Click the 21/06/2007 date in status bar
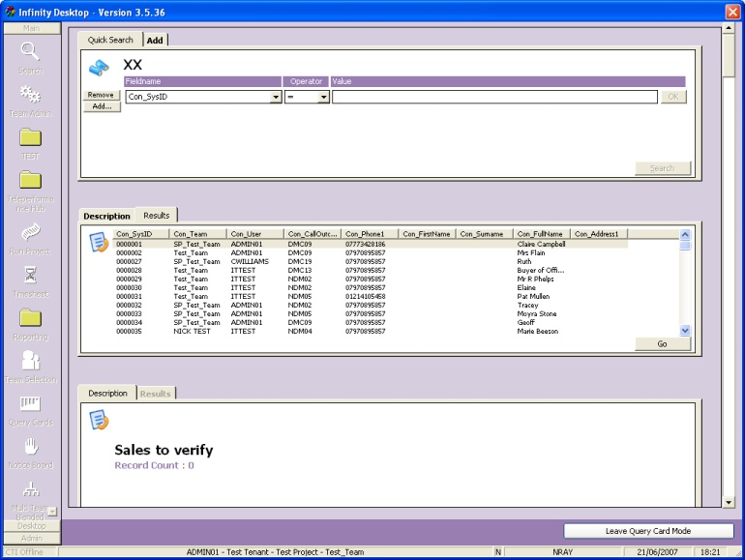This screenshot has height=560, width=745. coord(658,552)
